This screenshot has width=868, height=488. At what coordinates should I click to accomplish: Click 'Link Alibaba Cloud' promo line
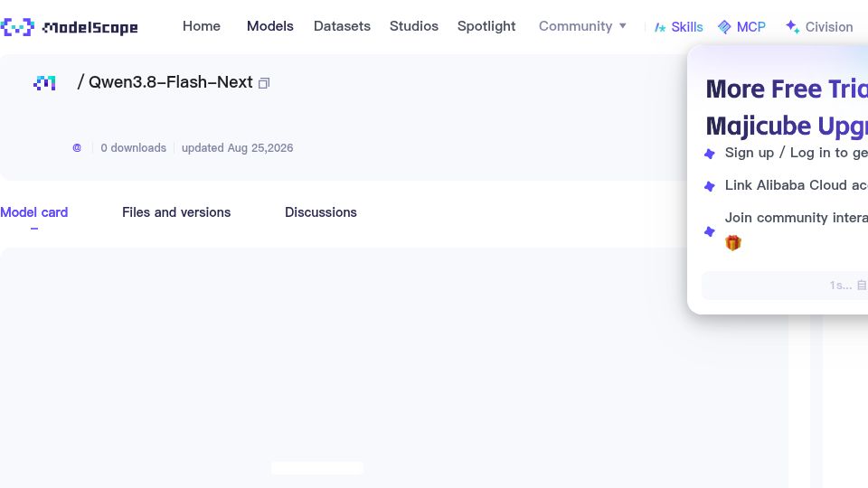(796, 185)
